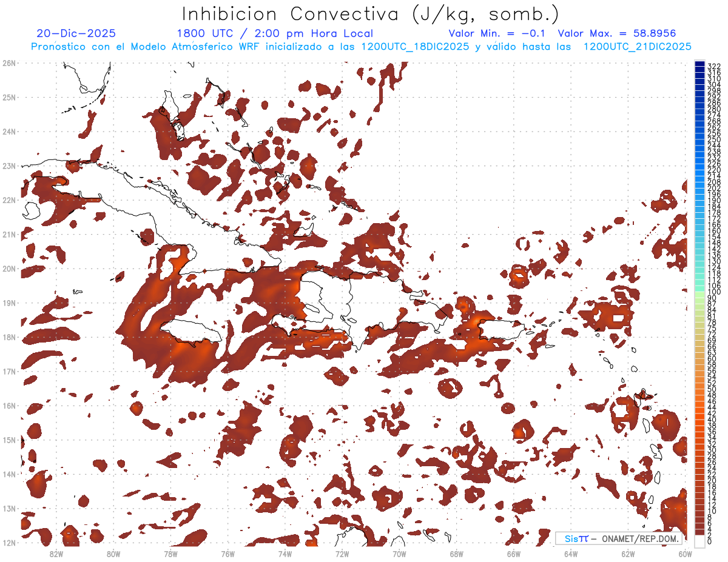The width and height of the screenshot is (728, 562).
Task: Click the 60W longitude label
Action: (x=686, y=554)
